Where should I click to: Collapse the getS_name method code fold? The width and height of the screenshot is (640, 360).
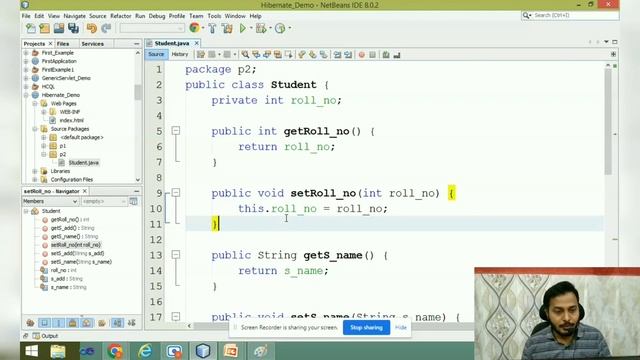click(x=176, y=255)
